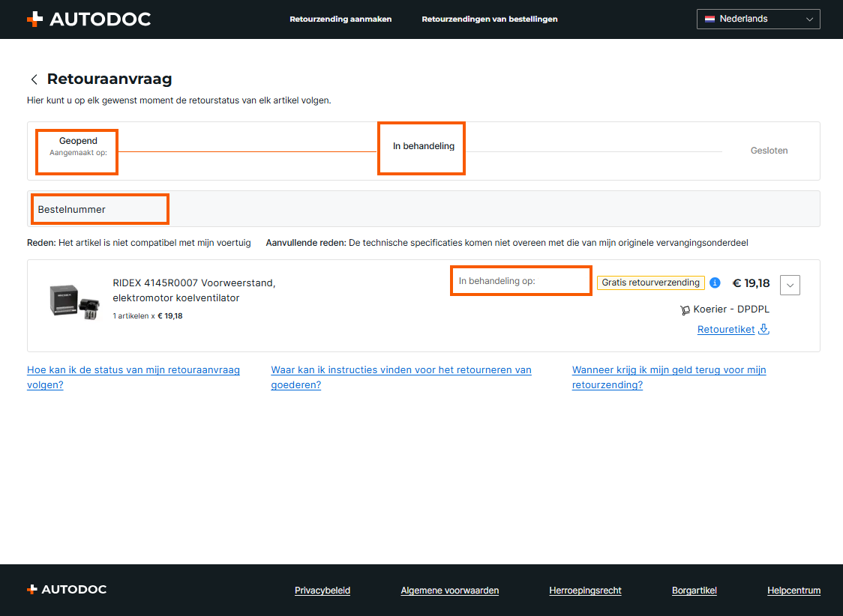
Task: Click Privacybeleid in the footer
Action: 322,591
